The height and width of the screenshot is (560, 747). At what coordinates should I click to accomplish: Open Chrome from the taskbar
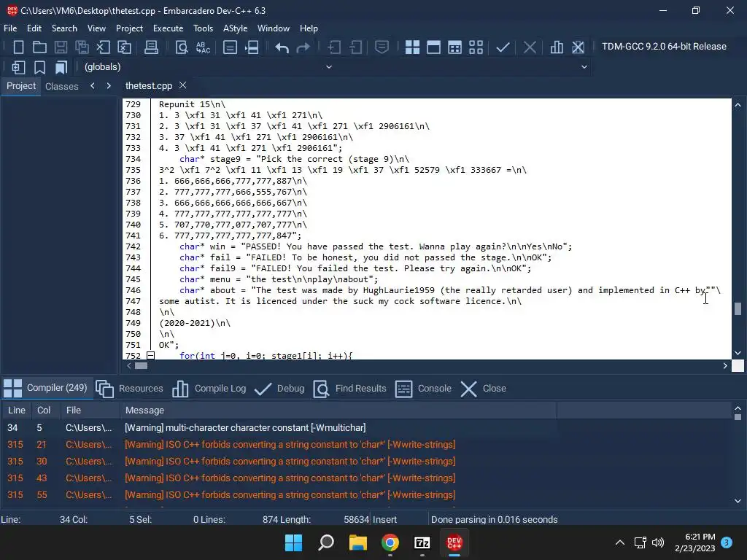[390, 542]
